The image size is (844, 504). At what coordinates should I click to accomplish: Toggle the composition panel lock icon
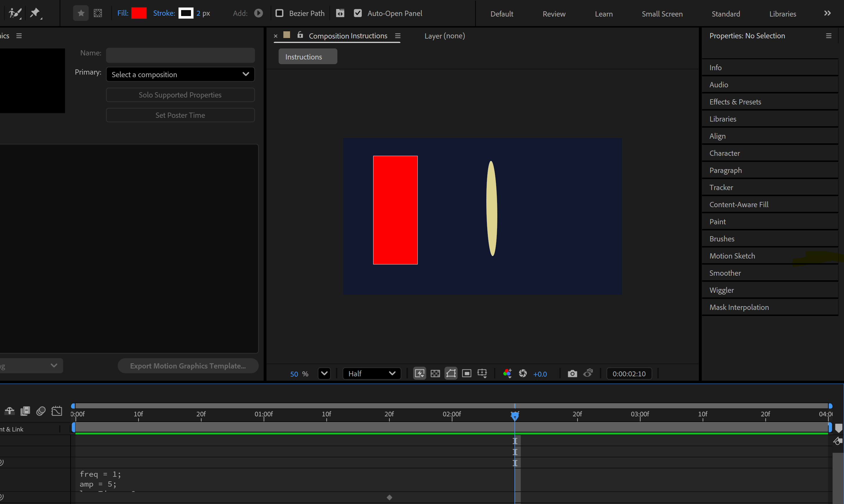point(300,35)
